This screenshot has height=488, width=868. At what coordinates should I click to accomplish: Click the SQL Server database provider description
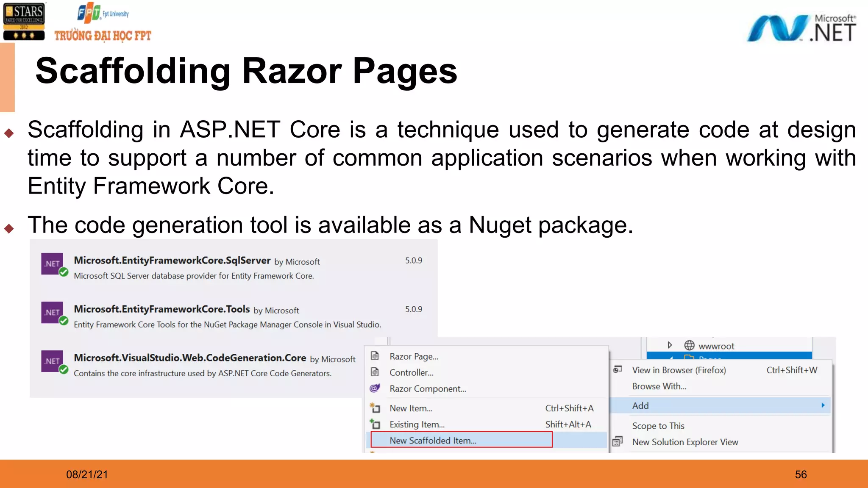click(x=194, y=276)
